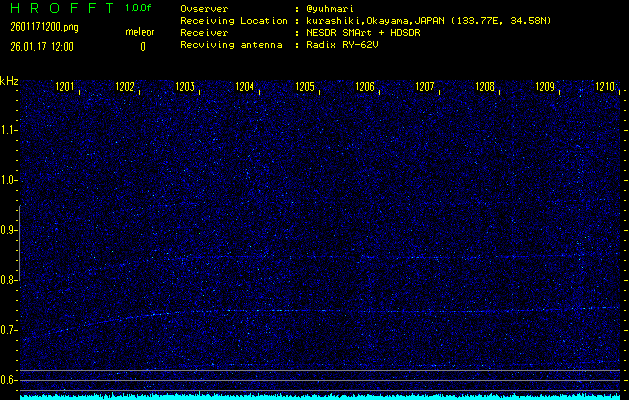Select the 0.7 kHz frequency tick

9,330
